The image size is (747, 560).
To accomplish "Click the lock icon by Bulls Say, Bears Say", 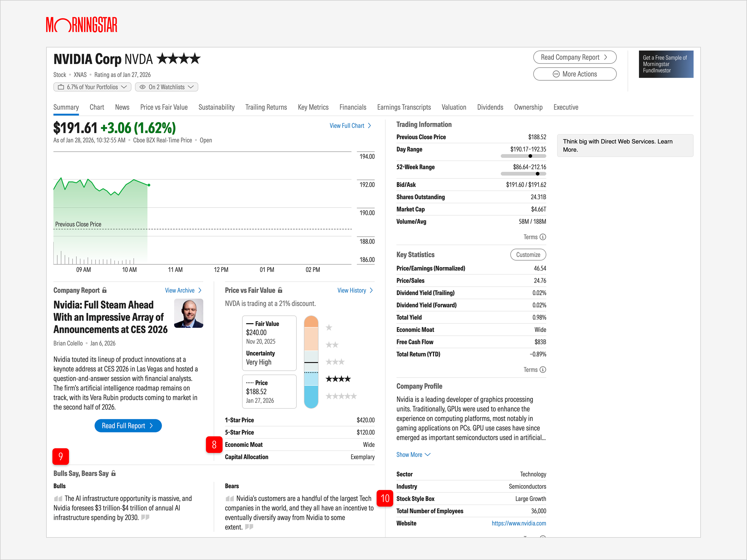I will pyautogui.click(x=113, y=473).
